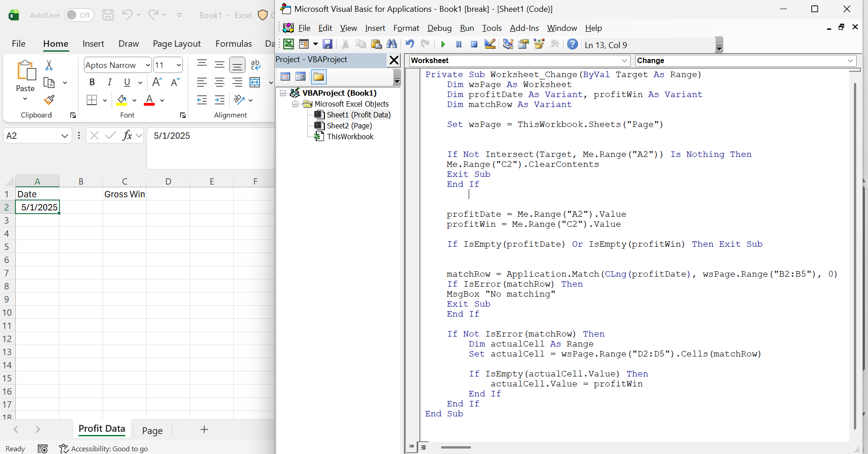Select ThisWorkbook in project tree
This screenshot has width=868, height=454.
tap(350, 137)
